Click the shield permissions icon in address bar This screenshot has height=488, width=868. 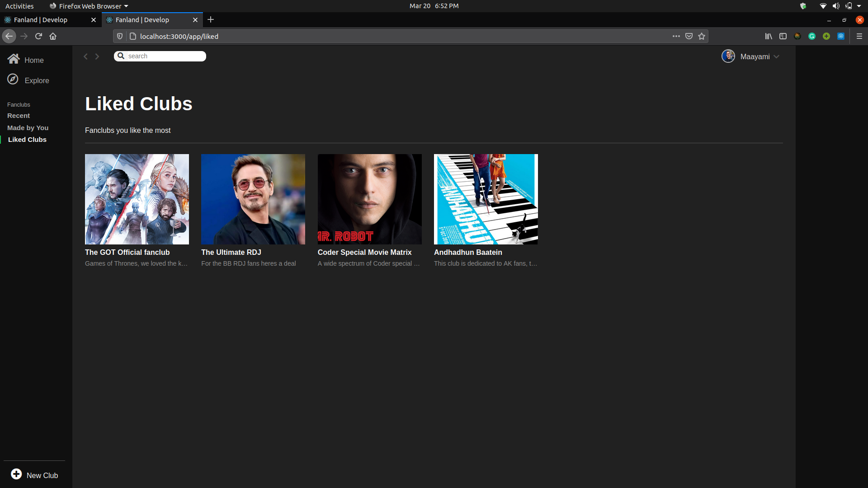[119, 36]
